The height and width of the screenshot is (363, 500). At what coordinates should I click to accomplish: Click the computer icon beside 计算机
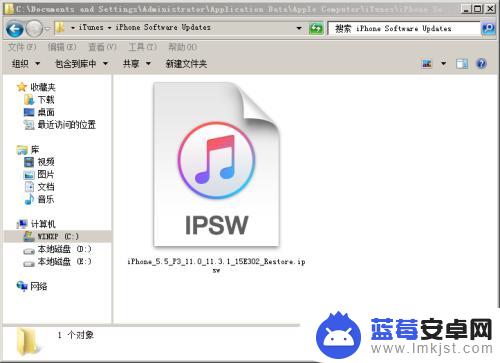pos(22,224)
